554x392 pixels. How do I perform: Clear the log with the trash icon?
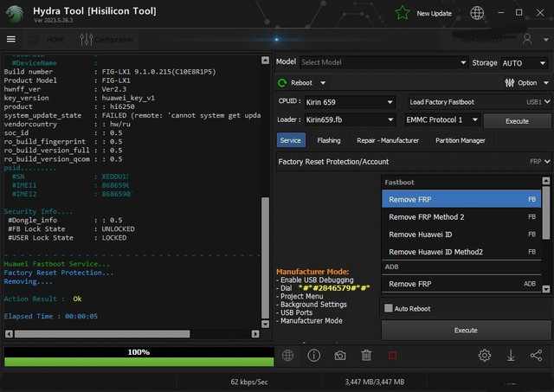[366, 356]
